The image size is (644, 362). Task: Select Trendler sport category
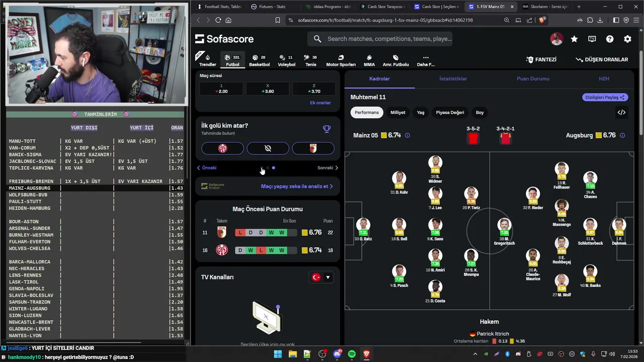coord(207,60)
